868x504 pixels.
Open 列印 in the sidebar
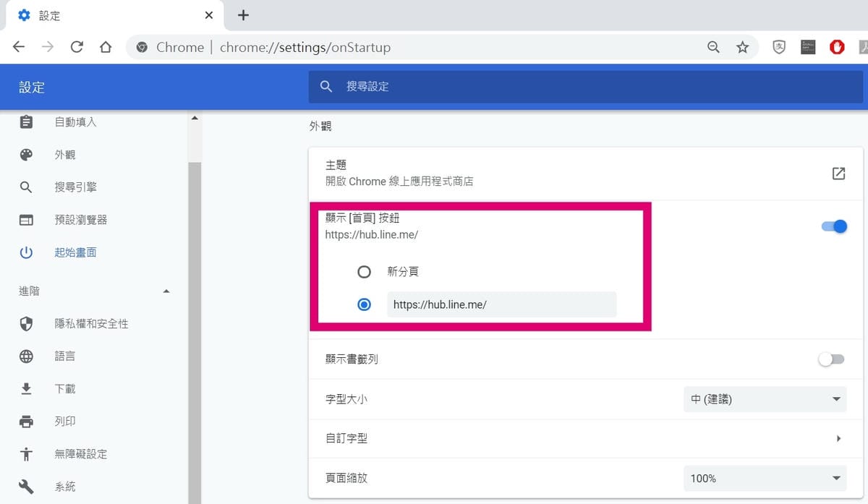(x=65, y=422)
